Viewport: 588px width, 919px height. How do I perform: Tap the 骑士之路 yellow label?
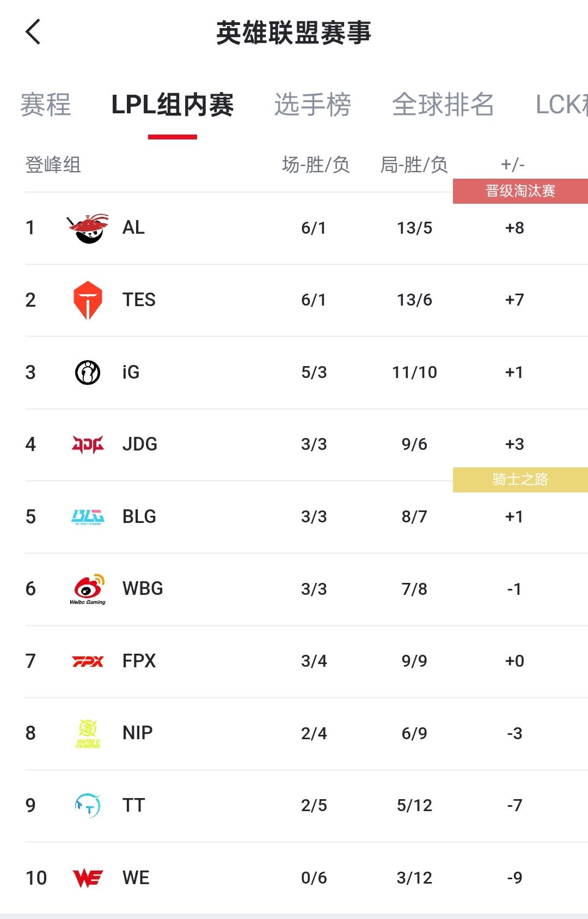pos(520,480)
